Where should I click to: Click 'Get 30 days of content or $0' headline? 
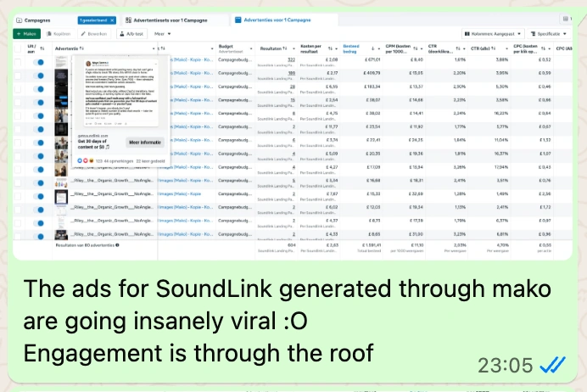pos(93,144)
